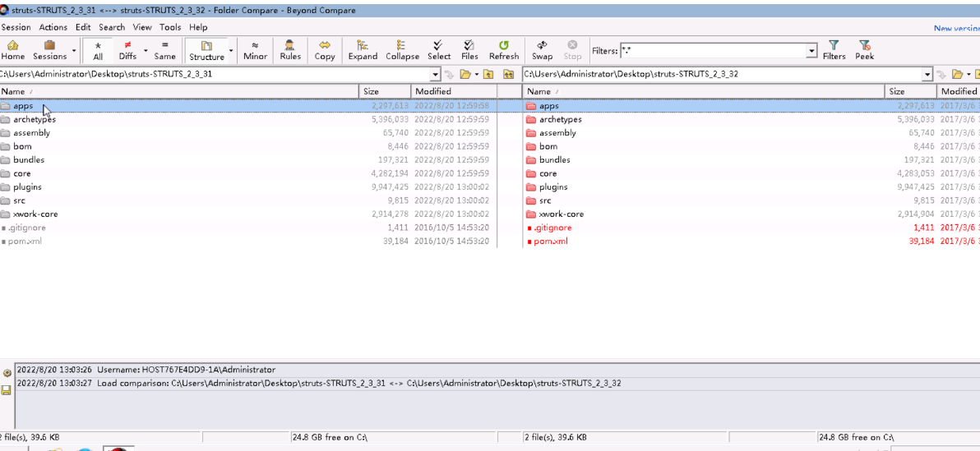The width and height of the screenshot is (980, 451).
Task: Open the Home view
Action: 12,50
